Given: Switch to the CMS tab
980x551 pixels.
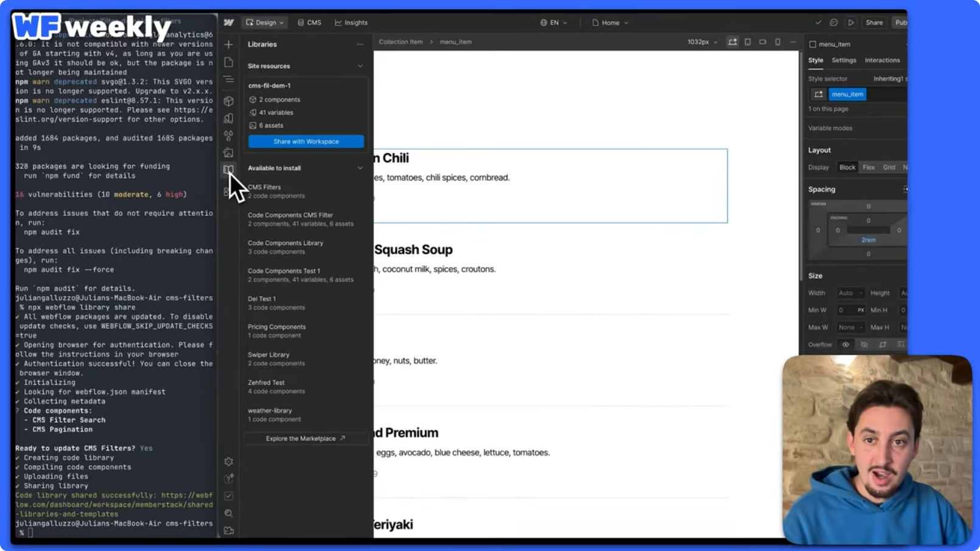Looking at the screenshot, I should pyautogui.click(x=309, y=23).
